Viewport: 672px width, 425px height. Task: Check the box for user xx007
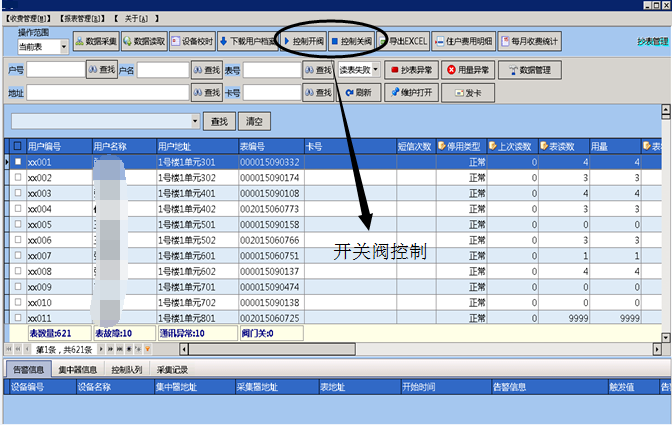pyautogui.click(x=18, y=255)
